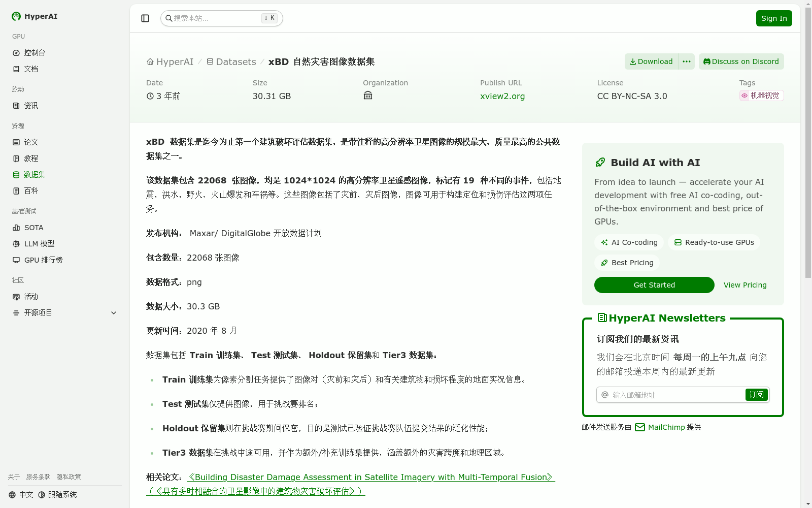Open the 中文 language selector

pyautogui.click(x=21, y=495)
